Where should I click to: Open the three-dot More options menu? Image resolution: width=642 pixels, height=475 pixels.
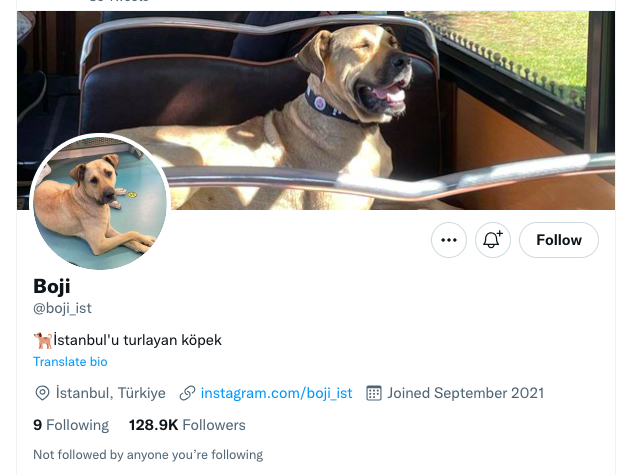pos(448,240)
